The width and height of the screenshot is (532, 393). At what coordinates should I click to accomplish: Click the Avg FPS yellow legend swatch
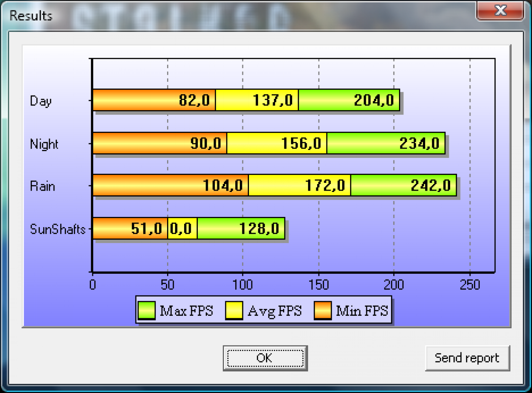(234, 311)
